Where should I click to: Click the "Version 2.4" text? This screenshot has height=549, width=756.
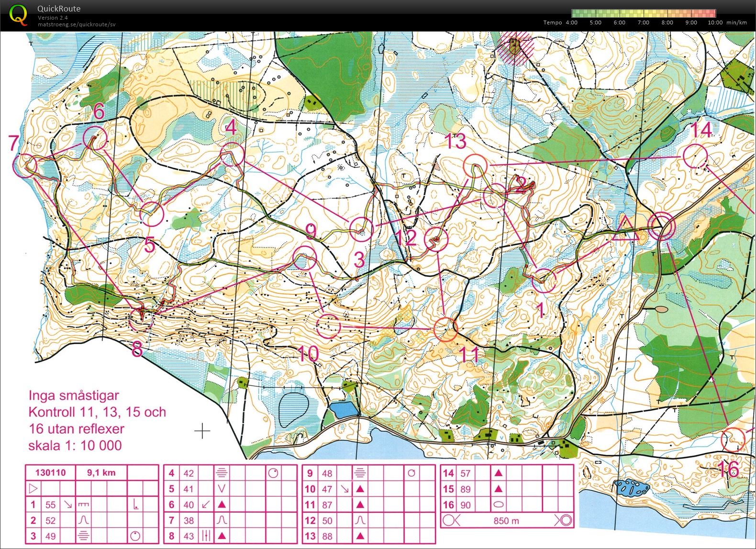53,18
